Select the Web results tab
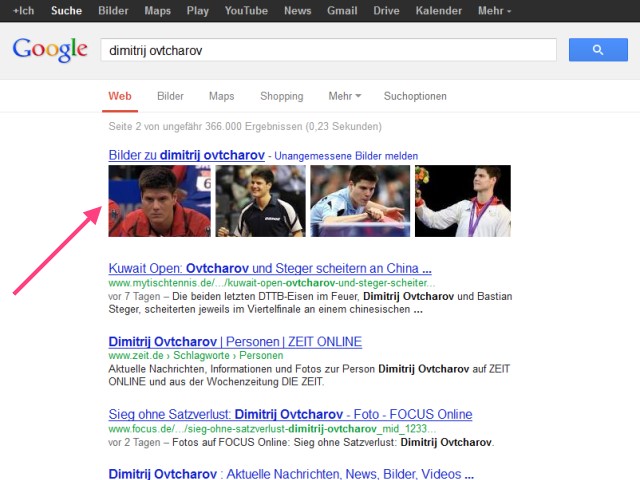 120,96
